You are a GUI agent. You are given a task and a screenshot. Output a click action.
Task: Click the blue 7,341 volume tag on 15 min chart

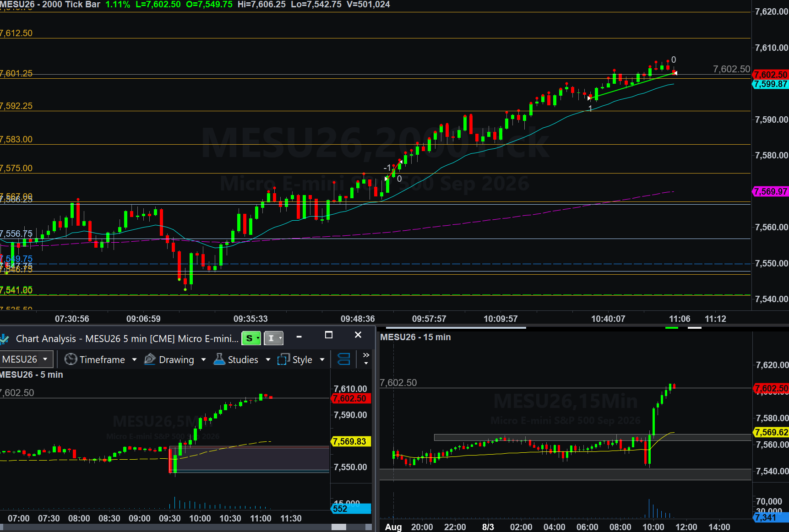(x=772, y=517)
